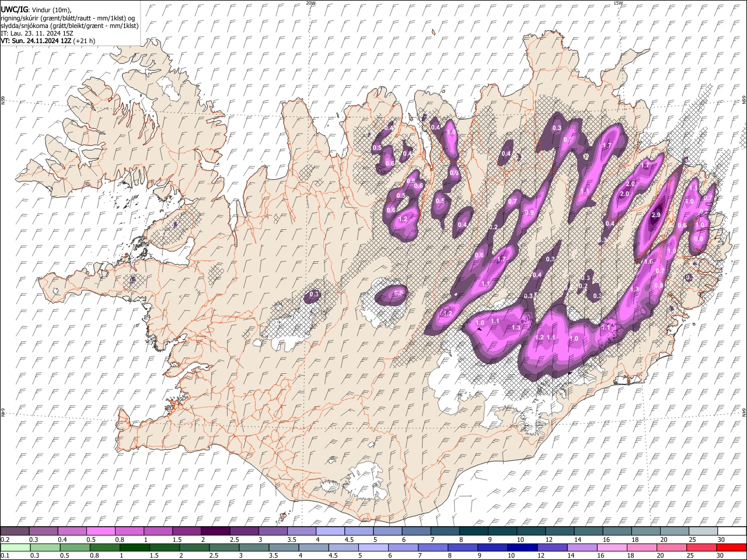This screenshot has width=747, height=560.
Task: Click the '20W' longitude label at top
Action: (x=310, y=3)
